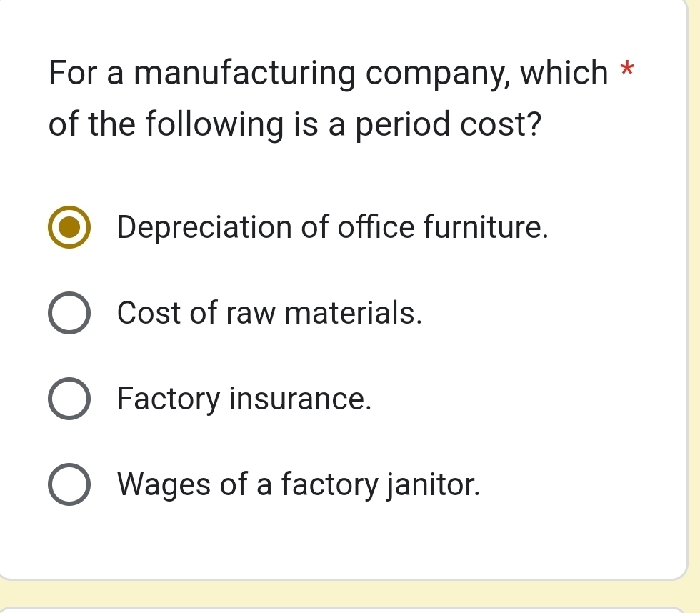The width and height of the screenshot is (700, 613).
Task: Click the word 'janitor' in the last option
Action: pos(433,485)
